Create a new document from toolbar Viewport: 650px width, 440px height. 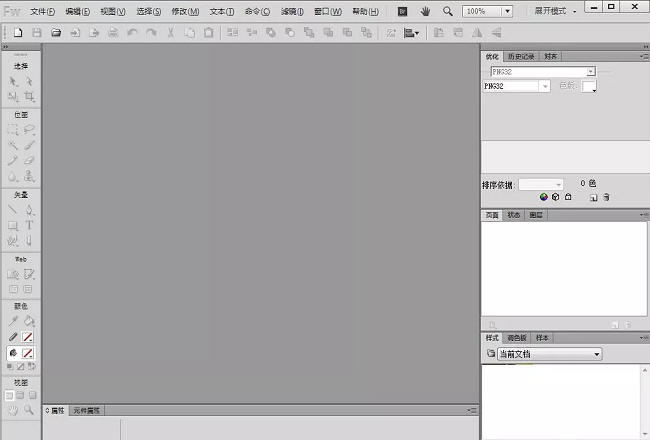18,32
